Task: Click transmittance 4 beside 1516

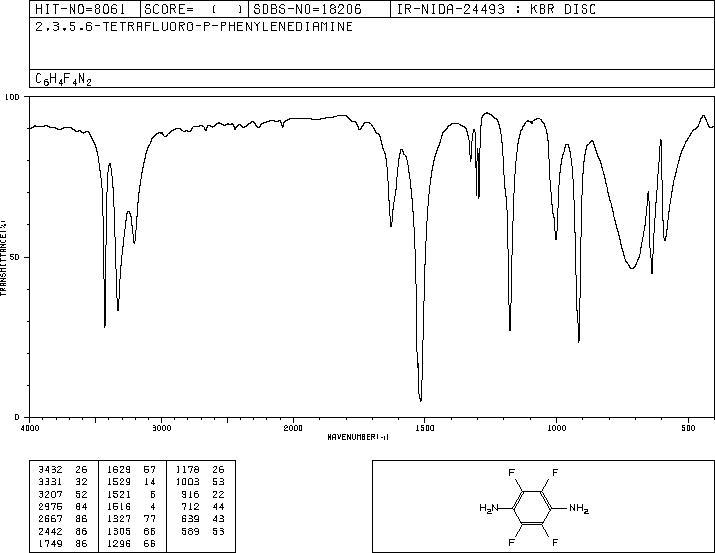Action: pyautogui.click(x=153, y=506)
